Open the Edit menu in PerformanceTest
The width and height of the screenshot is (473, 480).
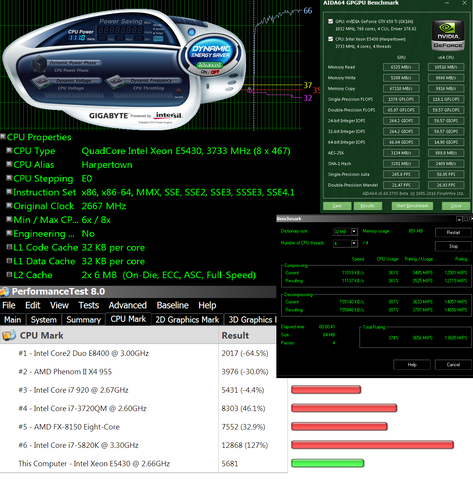click(32, 305)
